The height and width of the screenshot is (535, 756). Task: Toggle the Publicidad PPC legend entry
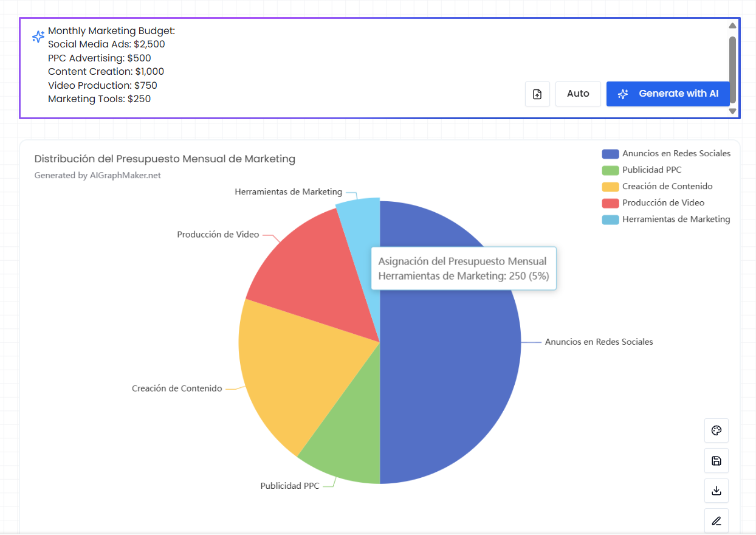point(644,170)
